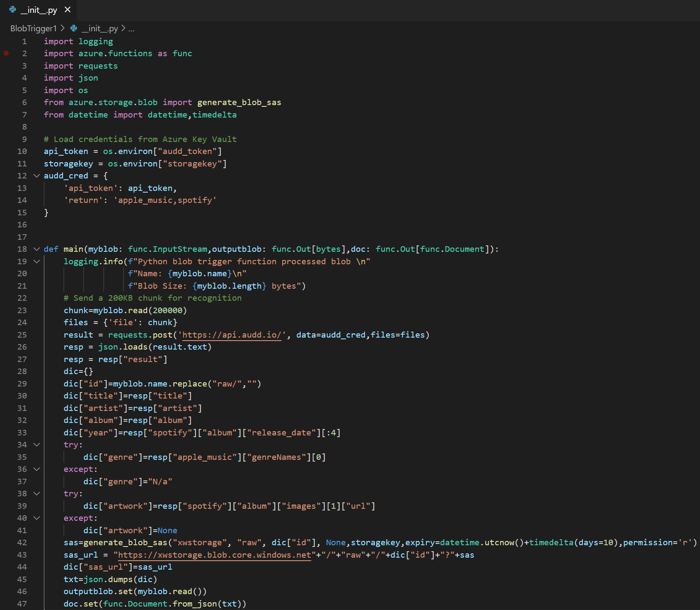Click 'from_json' on line 47
This screenshot has height=610, width=700.
(x=195, y=604)
